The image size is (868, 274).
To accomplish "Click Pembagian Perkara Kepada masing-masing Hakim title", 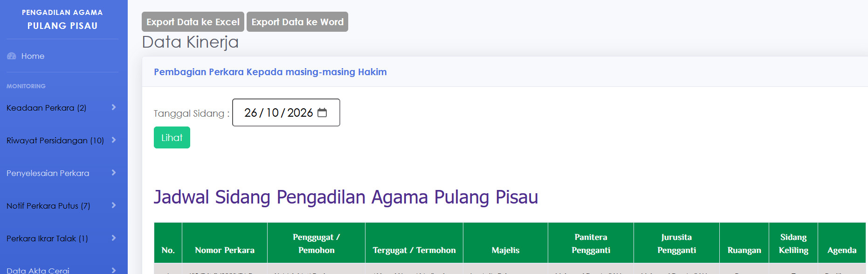I will pos(270,72).
